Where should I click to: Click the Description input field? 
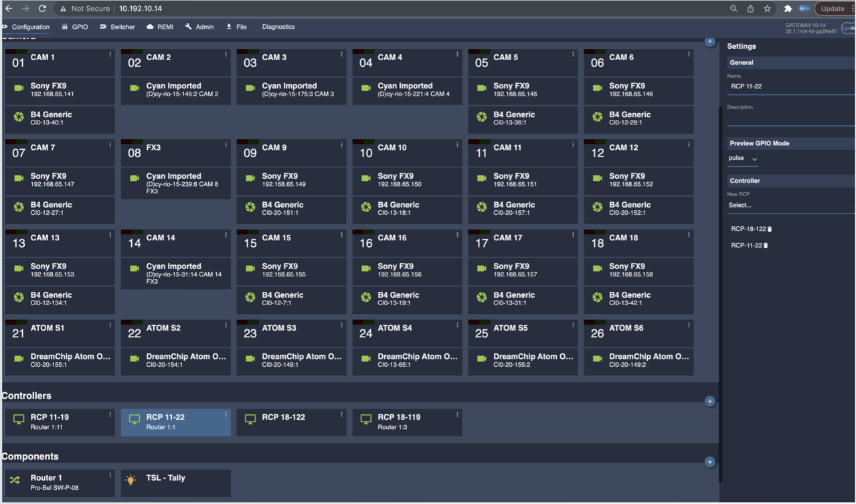[x=790, y=118]
